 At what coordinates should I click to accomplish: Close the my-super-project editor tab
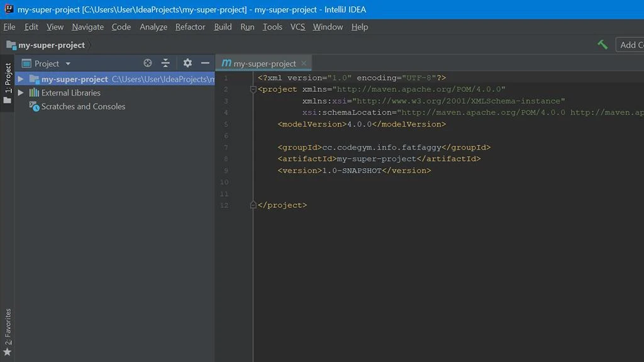304,63
